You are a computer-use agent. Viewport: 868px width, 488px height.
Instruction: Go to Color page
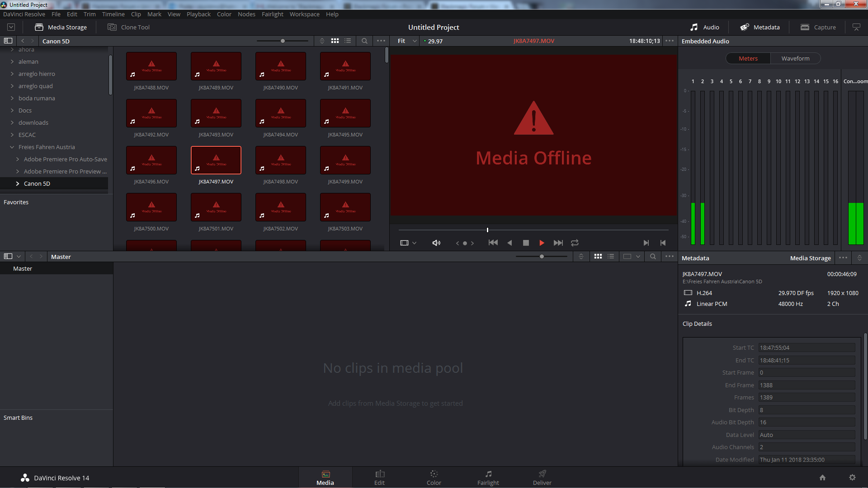[x=434, y=478]
